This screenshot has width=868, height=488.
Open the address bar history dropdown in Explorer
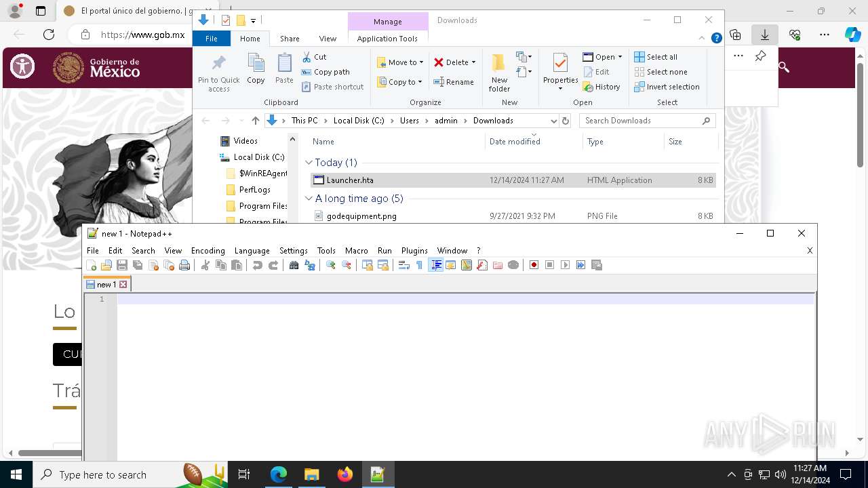pyautogui.click(x=553, y=121)
